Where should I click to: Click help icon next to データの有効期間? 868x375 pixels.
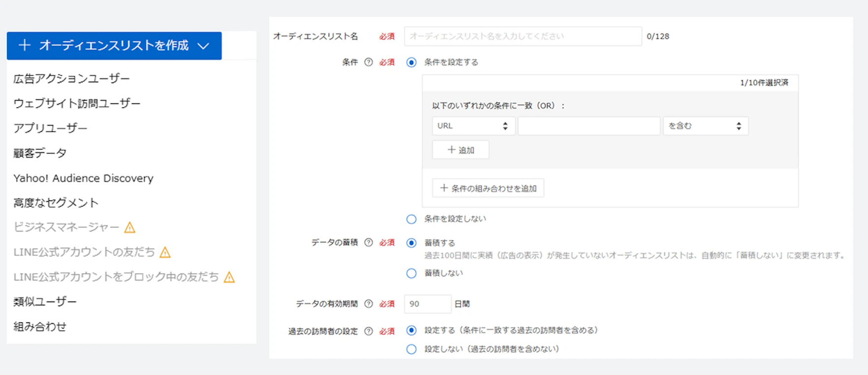click(369, 304)
